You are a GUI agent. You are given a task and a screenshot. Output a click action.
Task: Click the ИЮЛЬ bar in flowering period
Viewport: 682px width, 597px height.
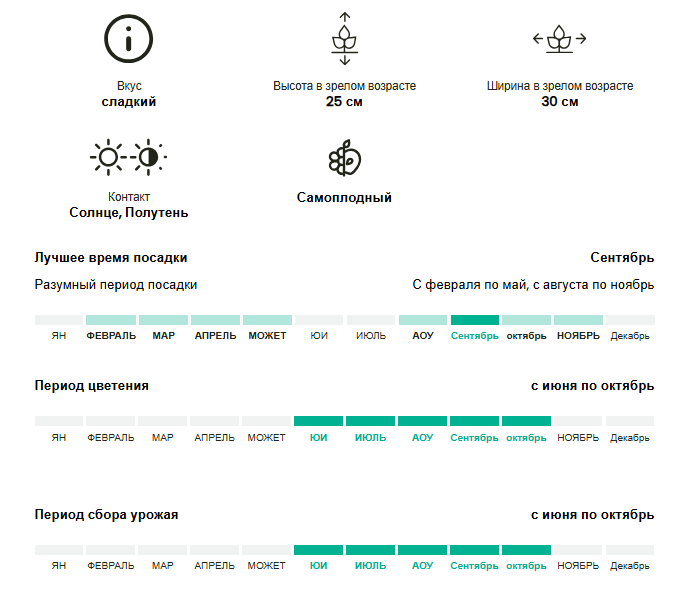pyautogui.click(x=370, y=421)
